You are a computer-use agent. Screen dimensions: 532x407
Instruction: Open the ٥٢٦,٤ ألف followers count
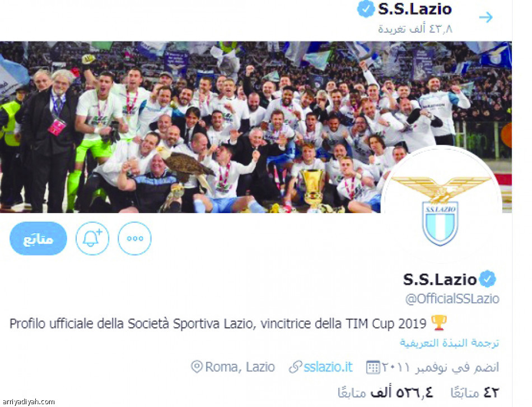[385, 393]
